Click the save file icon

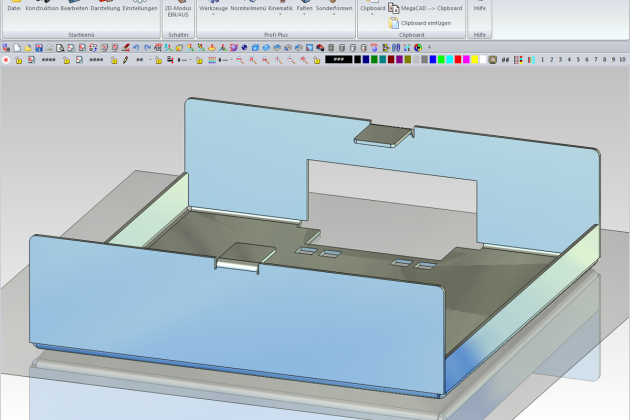[38, 47]
